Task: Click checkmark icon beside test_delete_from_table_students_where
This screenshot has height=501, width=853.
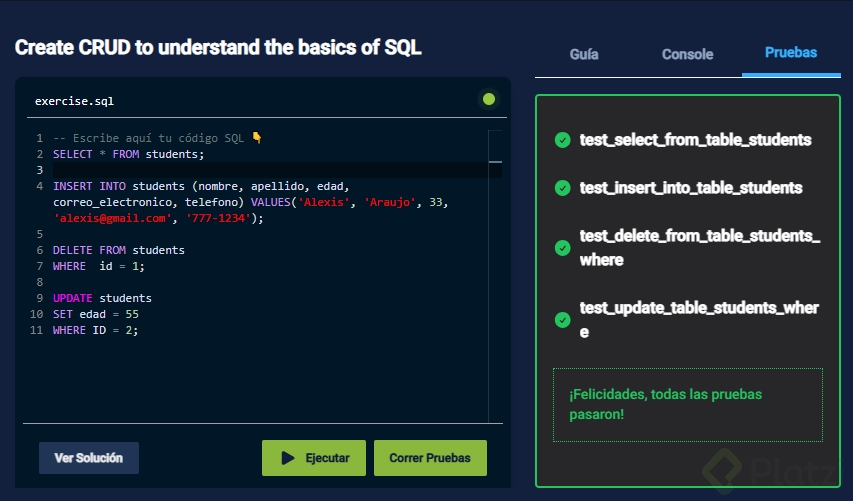Action: (562, 248)
